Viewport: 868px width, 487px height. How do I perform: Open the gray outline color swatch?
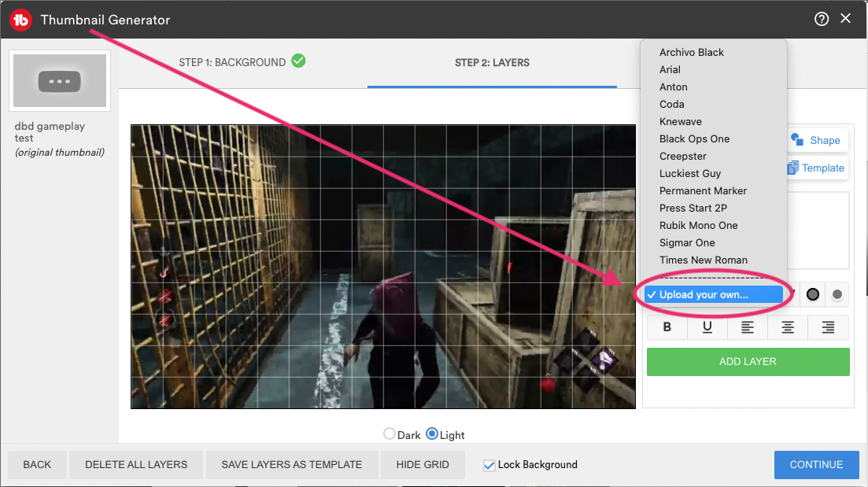[x=837, y=294]
